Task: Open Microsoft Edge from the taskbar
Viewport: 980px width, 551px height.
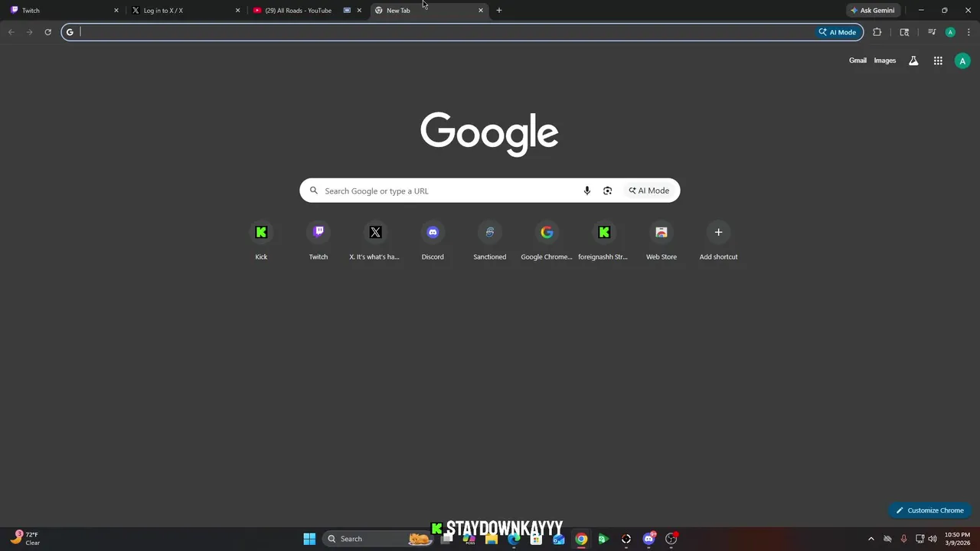Action: pos(514,539)
